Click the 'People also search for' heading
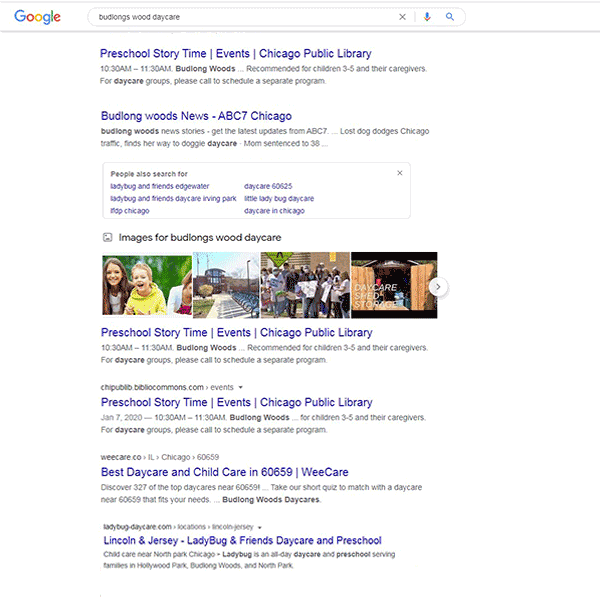This screenshot has height=600, width=600. [149, 174]
